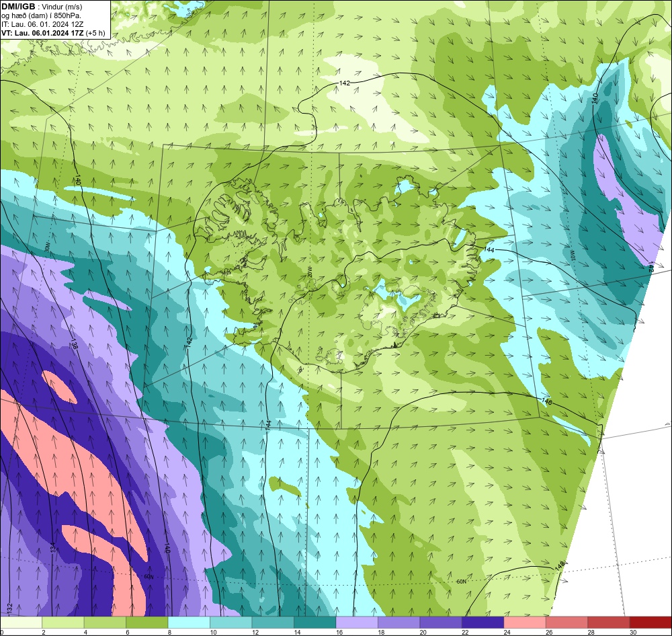Pick the red 28–30 m/s legend swatch
672x636 pixels.
(x=609, y=623)
